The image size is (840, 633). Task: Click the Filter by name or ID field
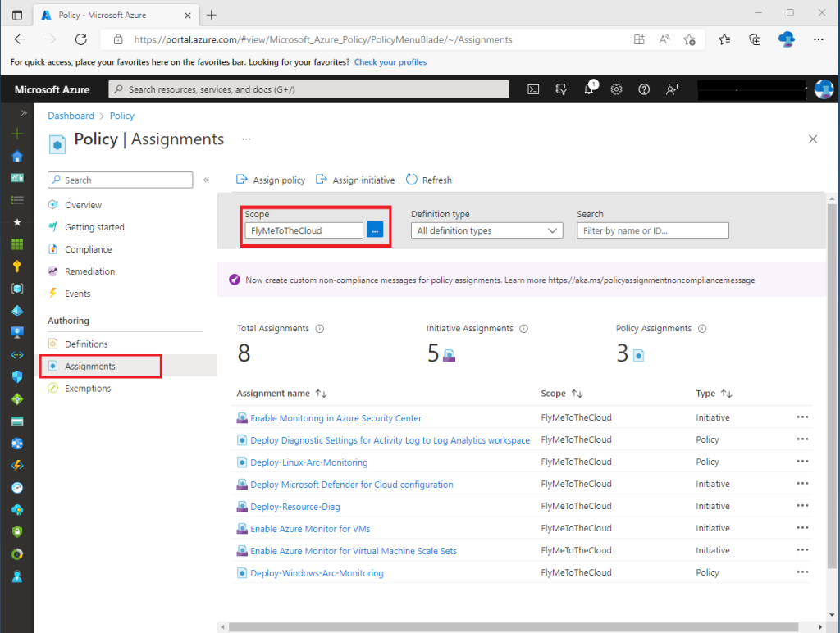coord(652,230)
